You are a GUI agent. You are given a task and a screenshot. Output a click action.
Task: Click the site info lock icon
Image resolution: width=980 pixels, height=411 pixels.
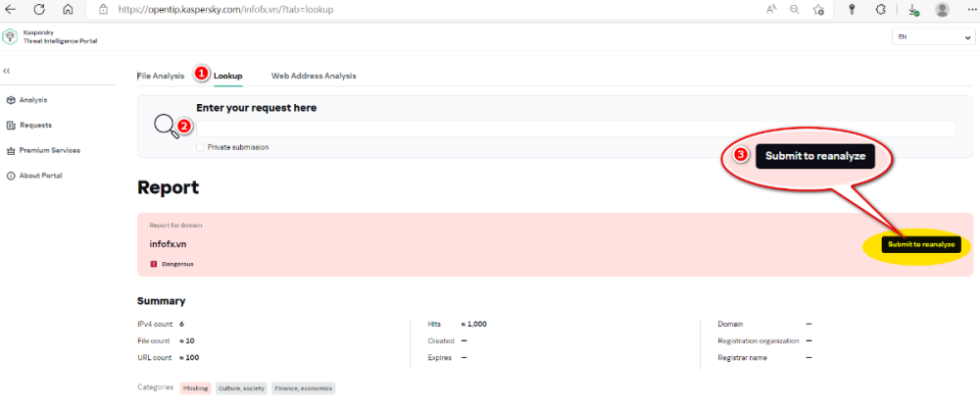(x=104, y=10)
